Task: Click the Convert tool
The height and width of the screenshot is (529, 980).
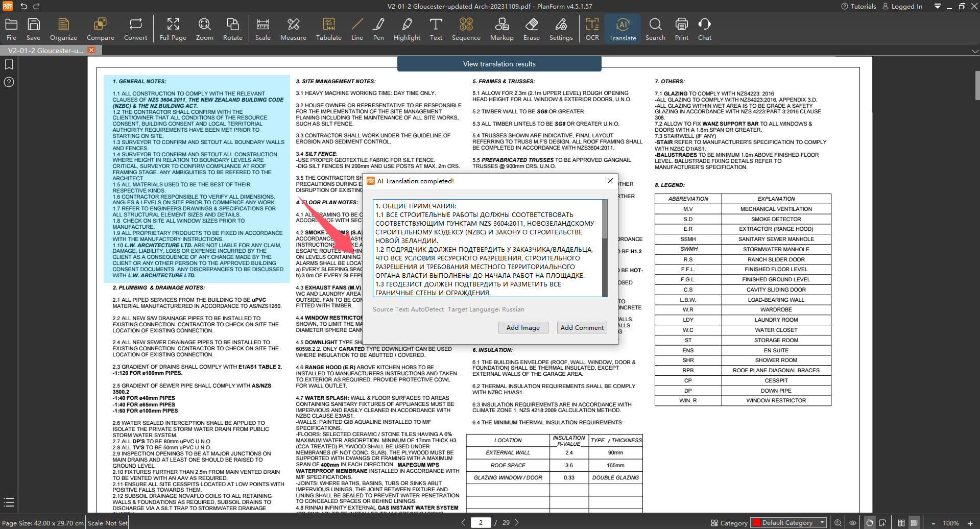Action: point(135,29)
